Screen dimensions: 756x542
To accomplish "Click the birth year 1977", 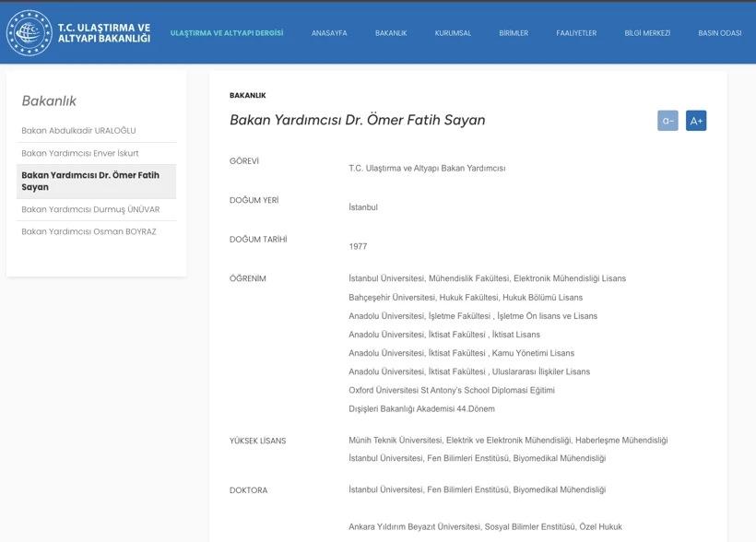I will coord(358,246).
